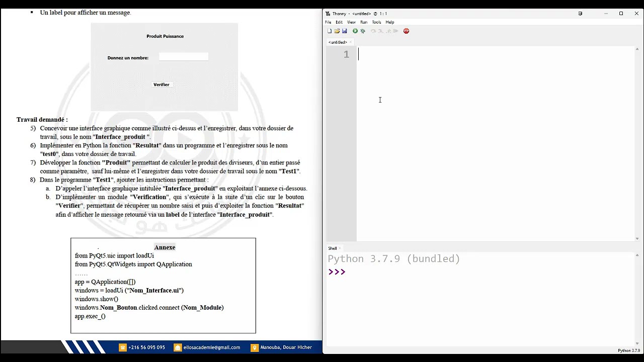Start debugging with the bug icon

pyautogui.click(x=363, y=31)
